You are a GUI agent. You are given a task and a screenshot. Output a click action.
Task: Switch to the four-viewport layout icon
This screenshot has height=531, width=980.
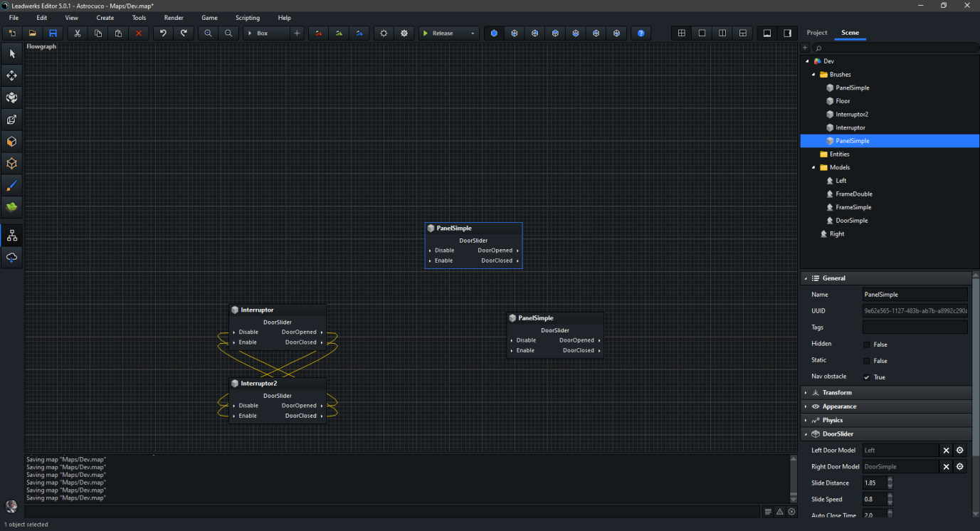(681, 33)
